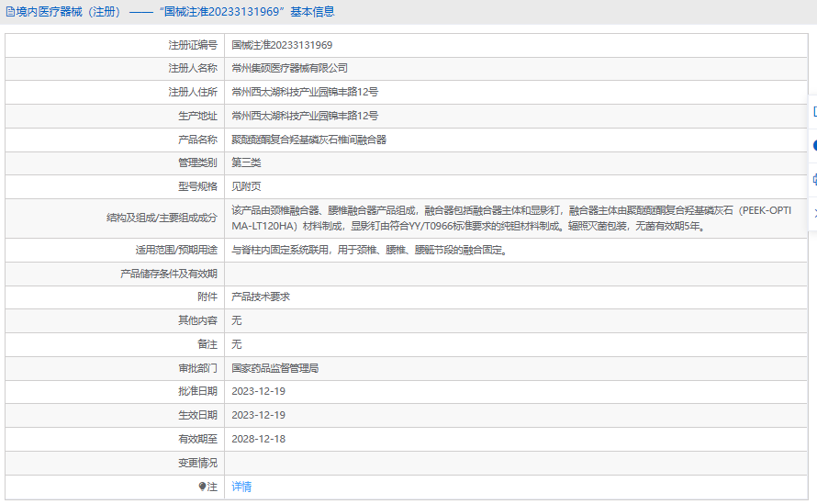Click the structure description starting 该产品由颈椎融合器

pos(511,218)
